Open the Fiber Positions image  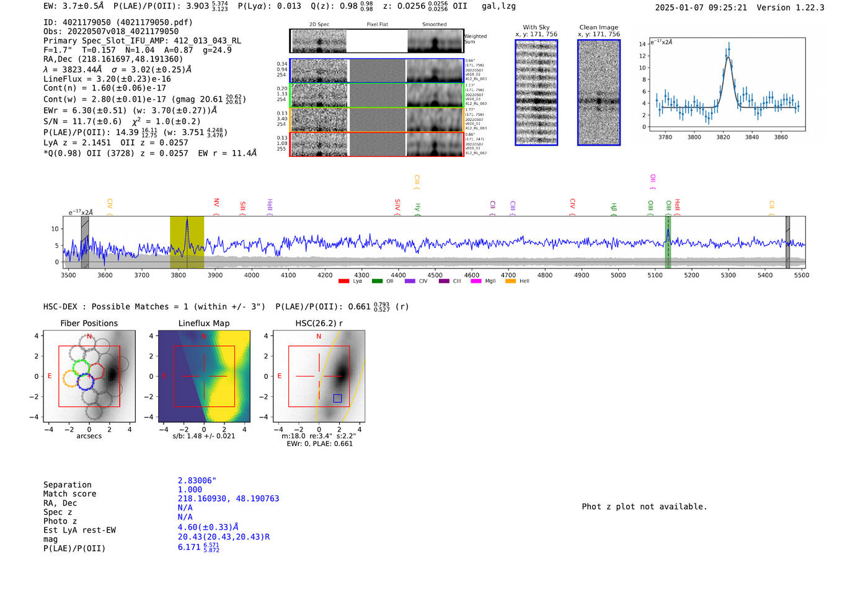[89, 376]
